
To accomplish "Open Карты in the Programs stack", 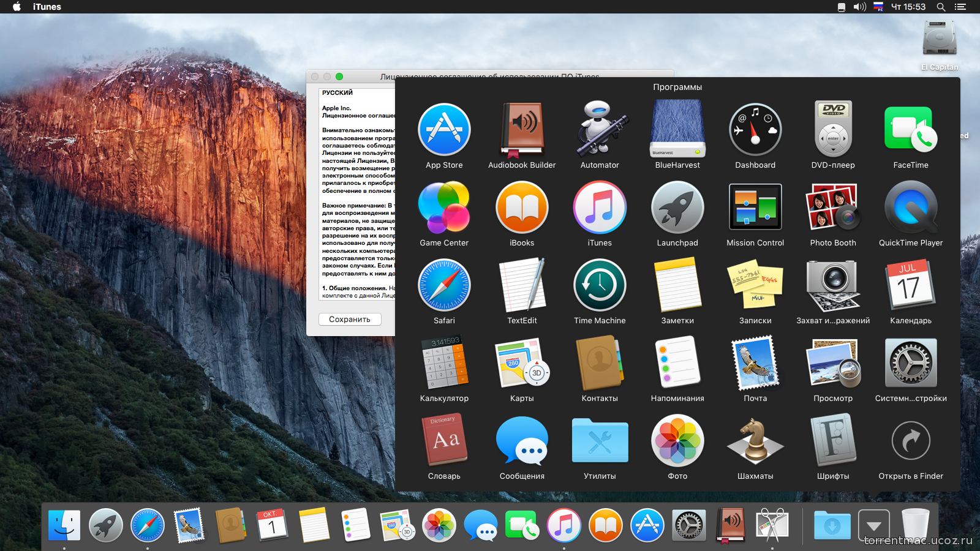I will [522, 363].
